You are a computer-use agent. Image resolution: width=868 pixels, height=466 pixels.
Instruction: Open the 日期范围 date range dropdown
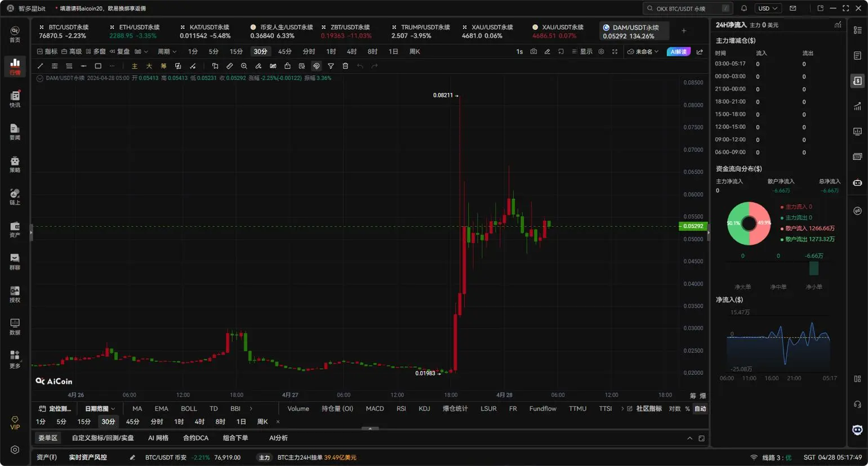(100, 409)
